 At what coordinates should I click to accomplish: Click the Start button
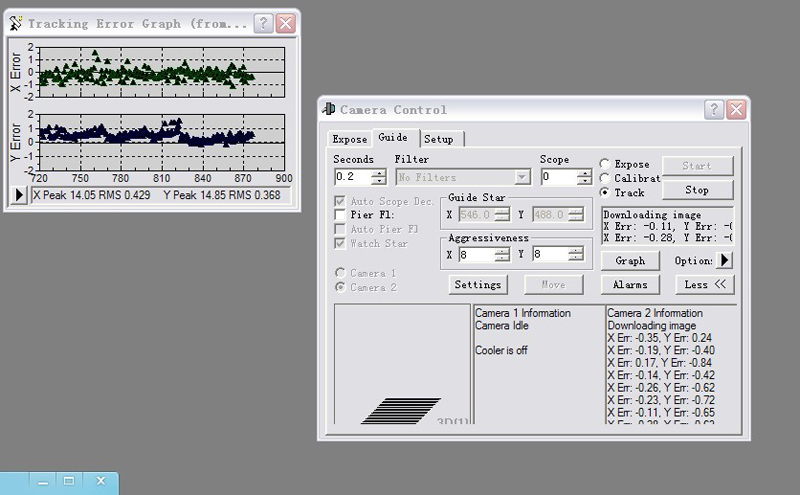click(x=697, y=166)
